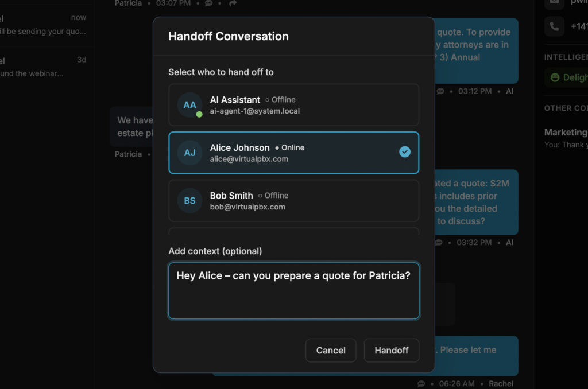Select the partially visible option below Bob Smith
The image size is (588, 389).
pos(293,231)
